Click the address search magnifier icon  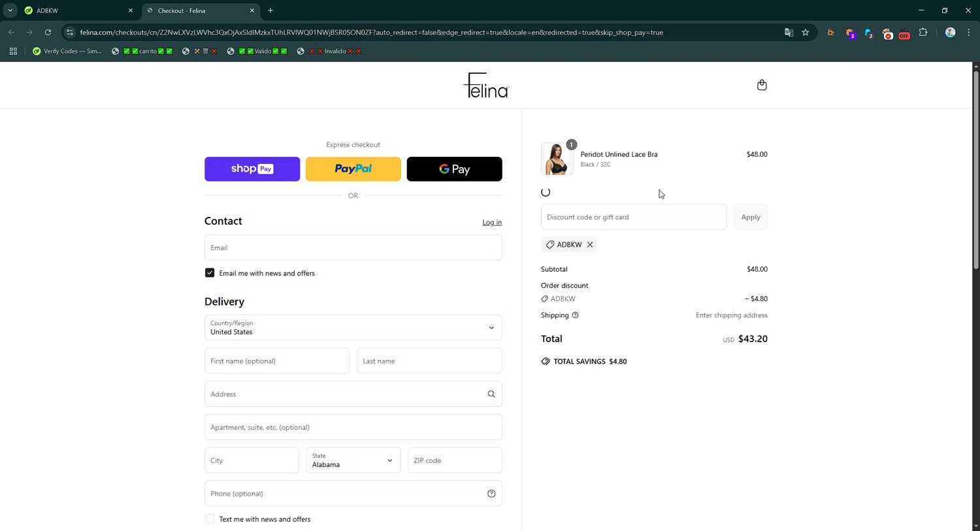pos(491,394)
